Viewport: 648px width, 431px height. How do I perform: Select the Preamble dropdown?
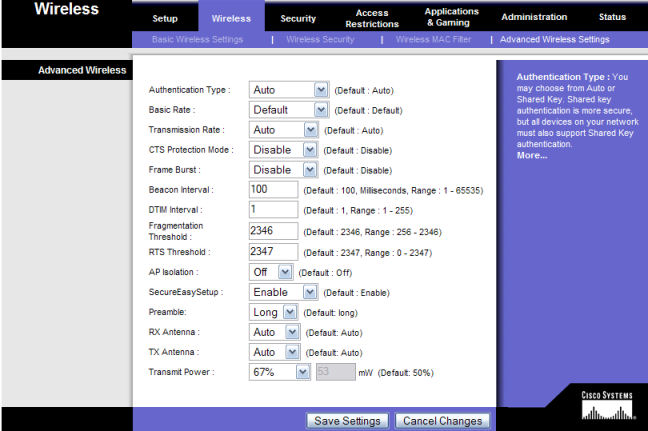tap(274, 312)
